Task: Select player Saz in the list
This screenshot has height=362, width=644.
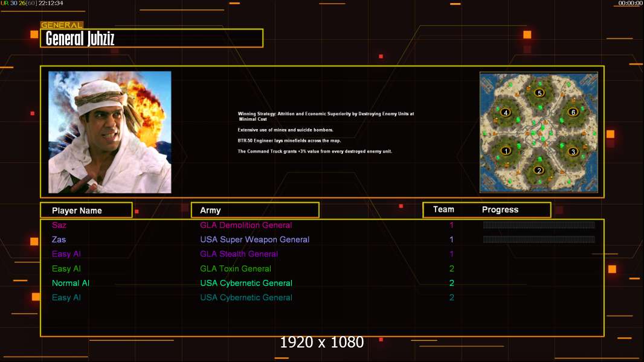Action: [59, 225]
